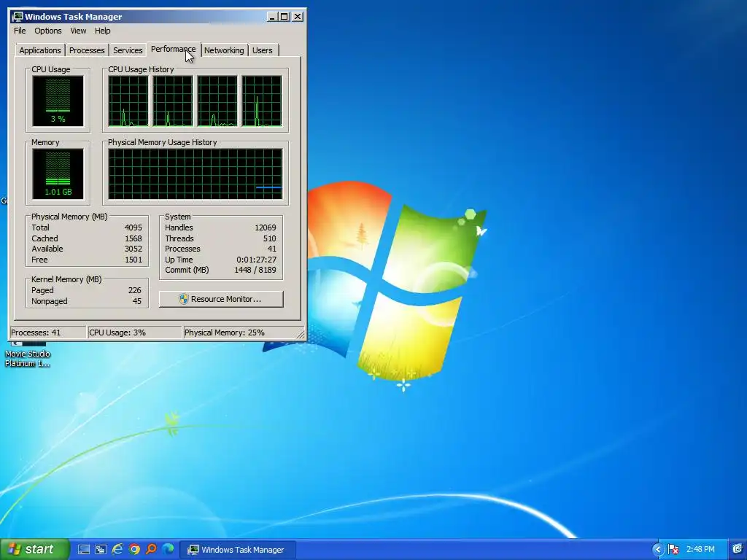Click status bar Physical Memory: 25%
The height and width of the screenshot is (560, 747).
[241, 332]
